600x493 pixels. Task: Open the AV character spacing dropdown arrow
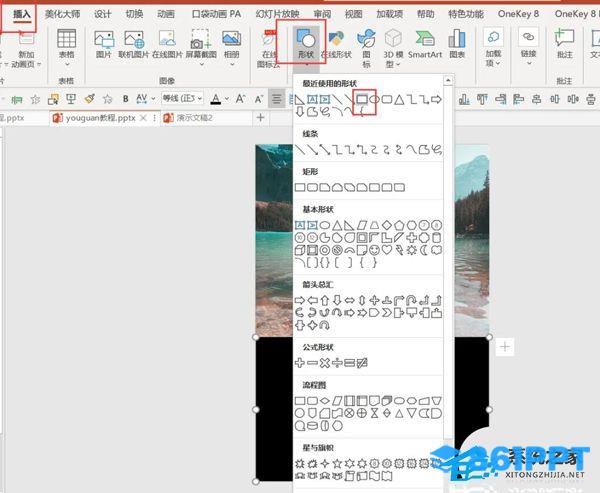pyautogui.click(x=153, y=99)
